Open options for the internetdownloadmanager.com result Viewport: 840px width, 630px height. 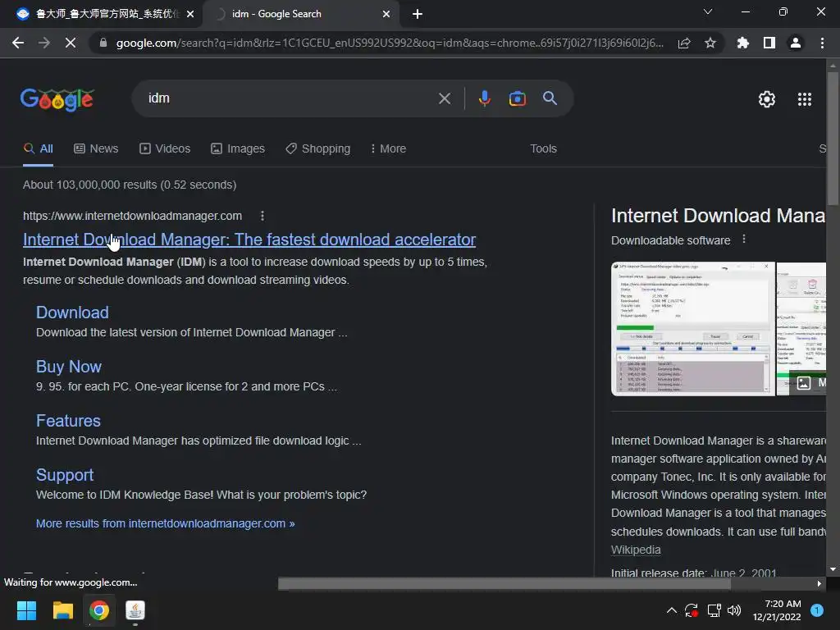pos(262,216)
